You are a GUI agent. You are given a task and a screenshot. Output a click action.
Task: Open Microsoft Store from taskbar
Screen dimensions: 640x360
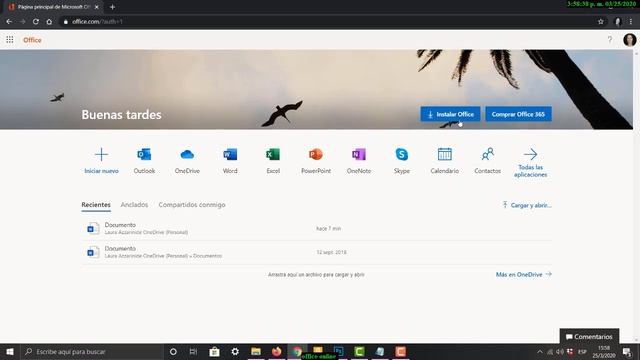(x=214, y=351)
